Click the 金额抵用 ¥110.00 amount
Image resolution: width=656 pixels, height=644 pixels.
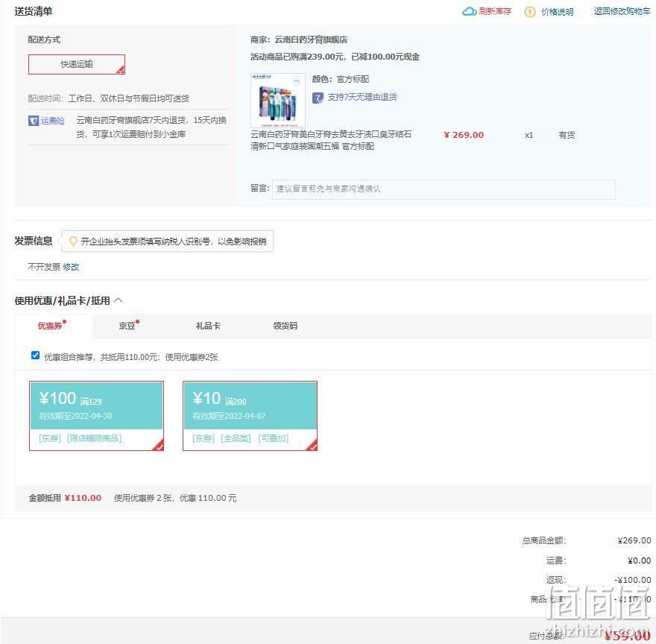click(83, 498)
